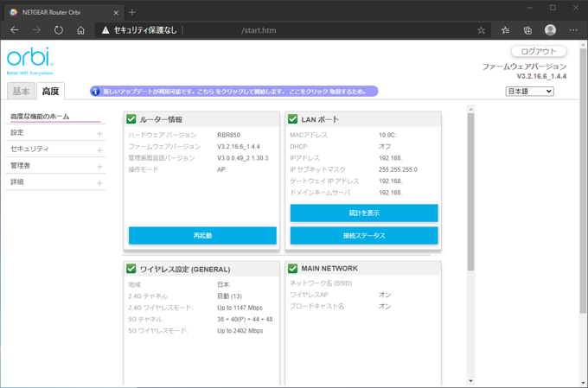588x388 pixels.
Task: Click the value Up to 1147 Mbps
Action: click(240, 308)
